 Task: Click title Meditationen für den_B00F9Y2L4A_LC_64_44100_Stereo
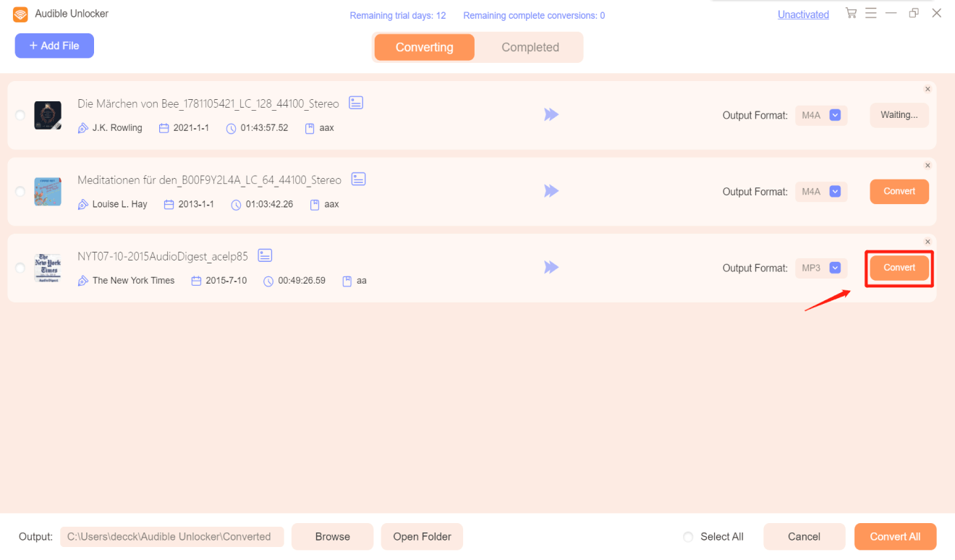point(210,179)
